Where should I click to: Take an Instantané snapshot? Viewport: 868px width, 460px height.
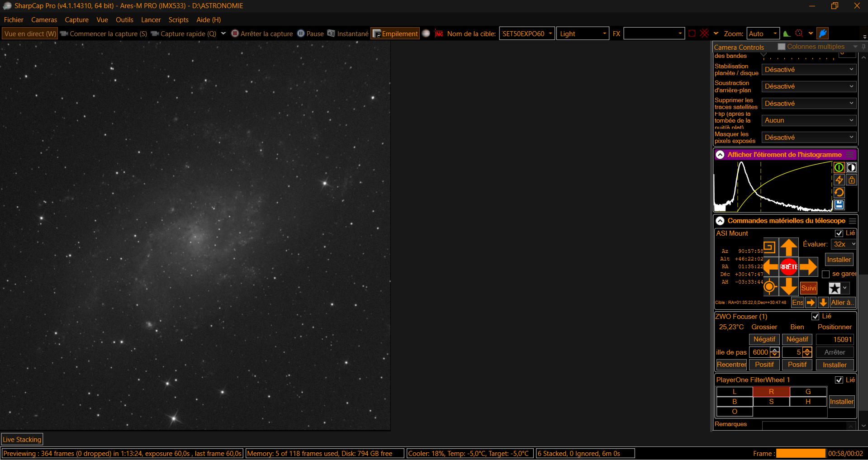pos(331,33)
